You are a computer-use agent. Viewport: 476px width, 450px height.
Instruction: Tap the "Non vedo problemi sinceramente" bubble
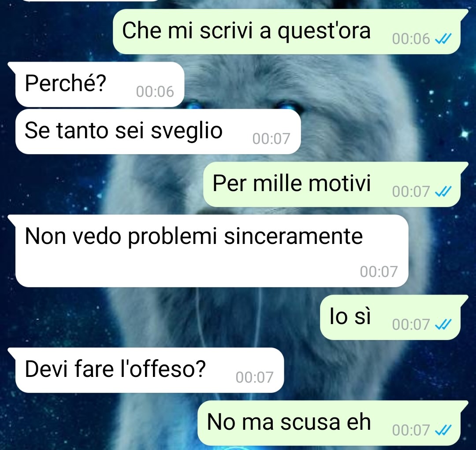pos(212,251)
